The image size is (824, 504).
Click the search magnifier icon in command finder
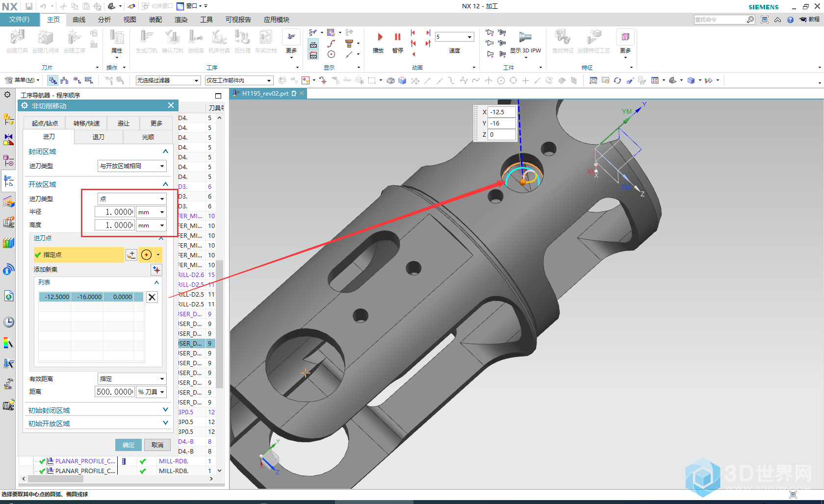(x=750, y=20)
